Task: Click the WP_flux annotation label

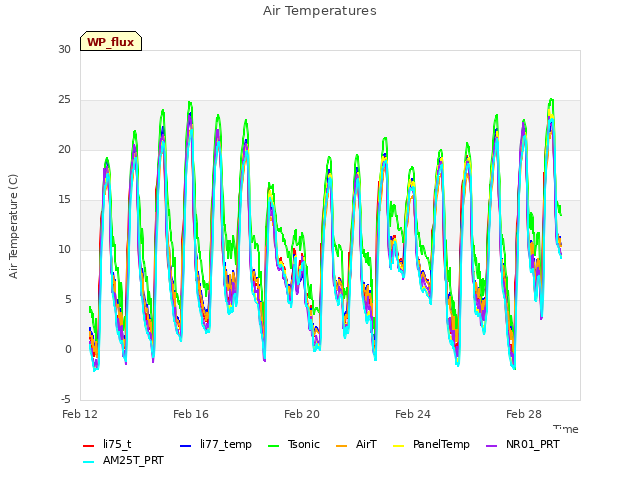Action: click(x=111, y=41)
